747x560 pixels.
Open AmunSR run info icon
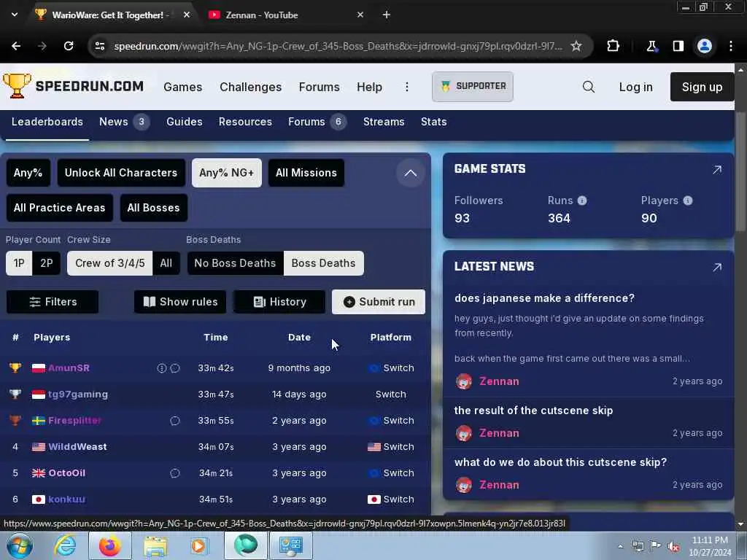162,367
